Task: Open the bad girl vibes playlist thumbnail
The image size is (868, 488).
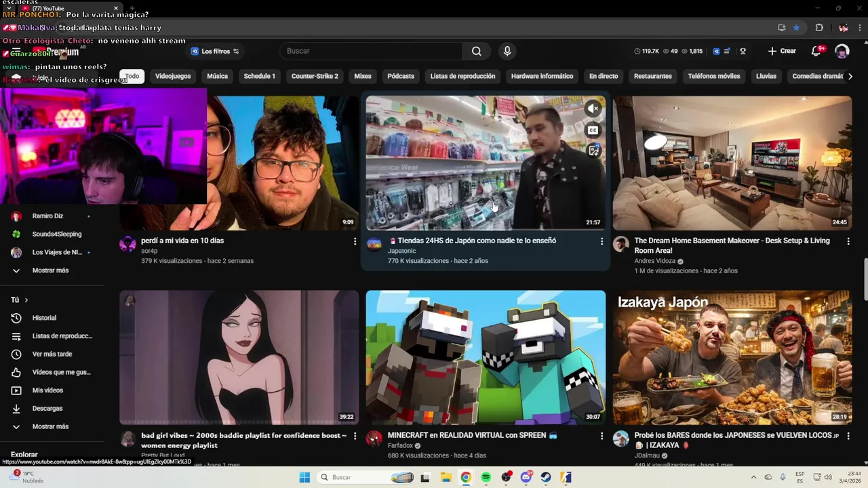Action: [239, 357]
